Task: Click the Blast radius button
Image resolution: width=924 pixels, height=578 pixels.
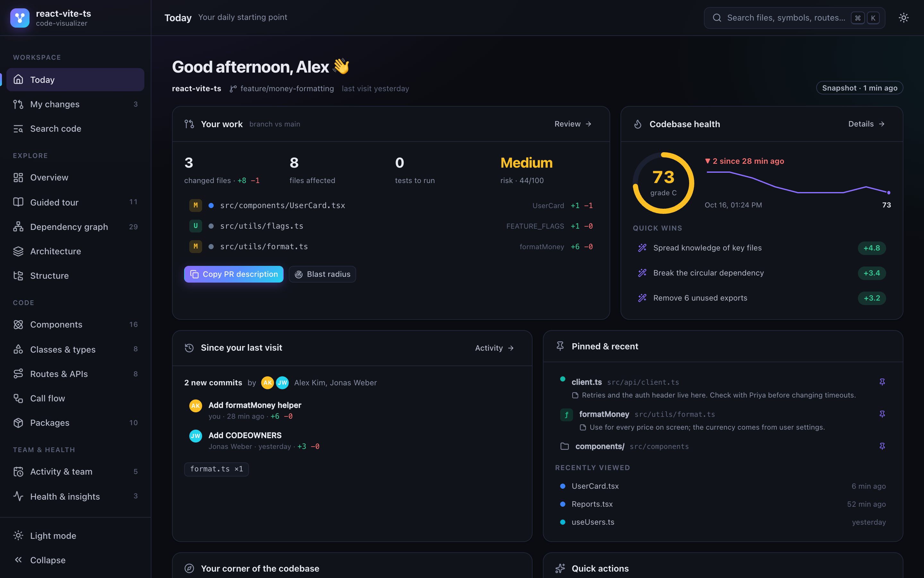Action: tap(322, 274)
